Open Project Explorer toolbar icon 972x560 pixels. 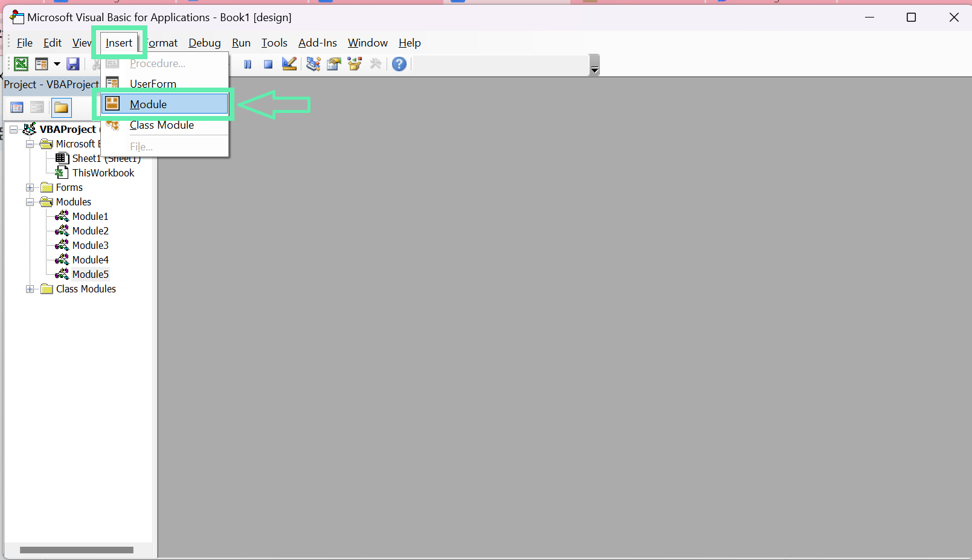313,63
